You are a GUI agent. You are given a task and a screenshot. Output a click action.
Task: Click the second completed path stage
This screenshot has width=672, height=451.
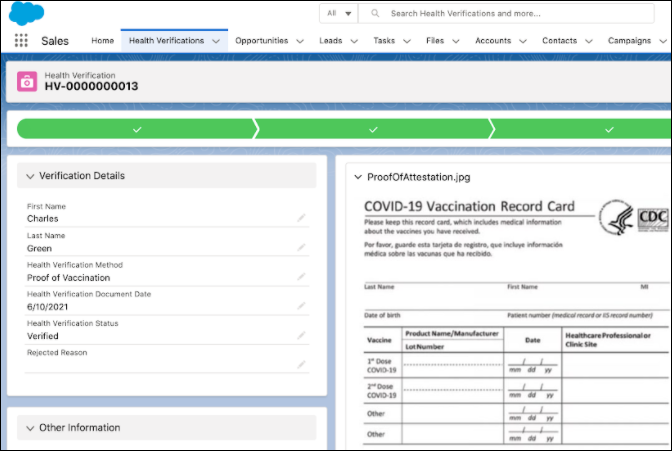click(x=373, y=129)
